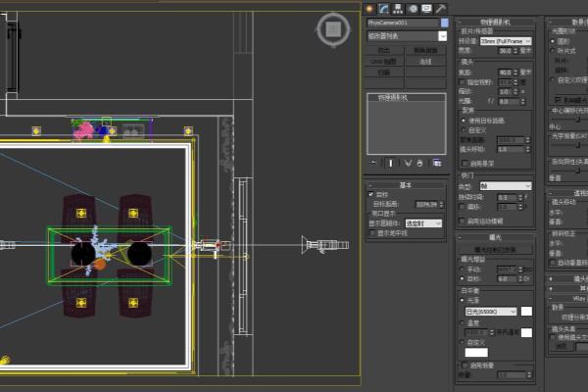Toggle the Targeted checkbox in Basic rollout

370,194
